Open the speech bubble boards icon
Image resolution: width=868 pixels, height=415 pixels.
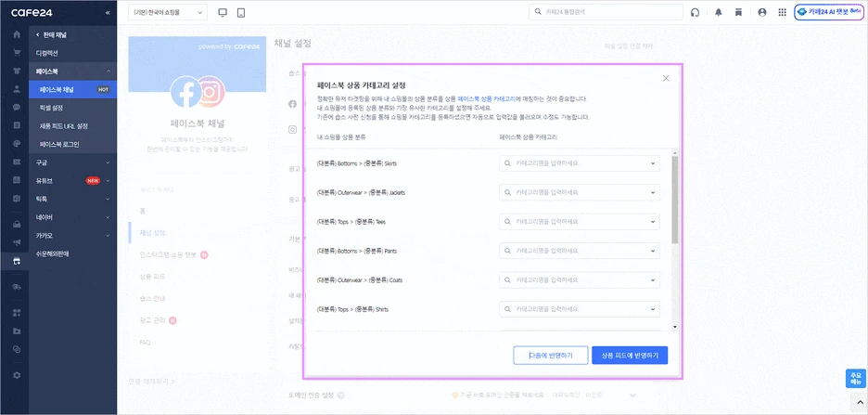(17, 108)
